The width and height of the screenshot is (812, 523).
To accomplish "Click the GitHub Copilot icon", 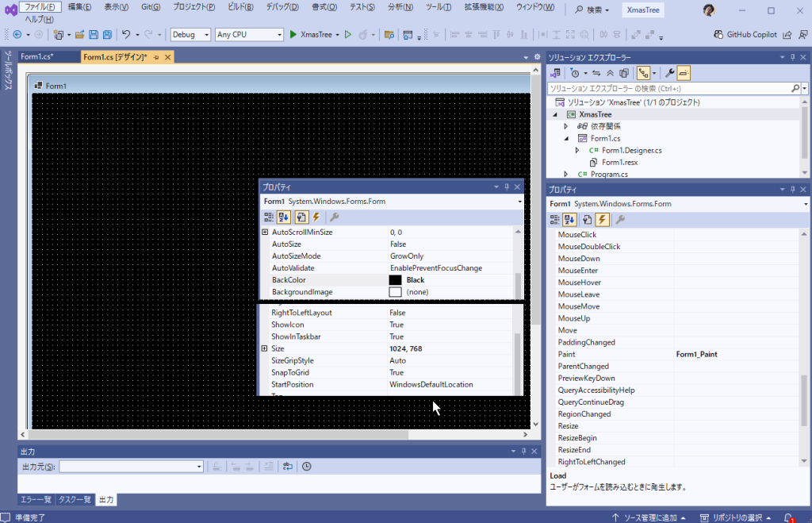I will (720, 35).
